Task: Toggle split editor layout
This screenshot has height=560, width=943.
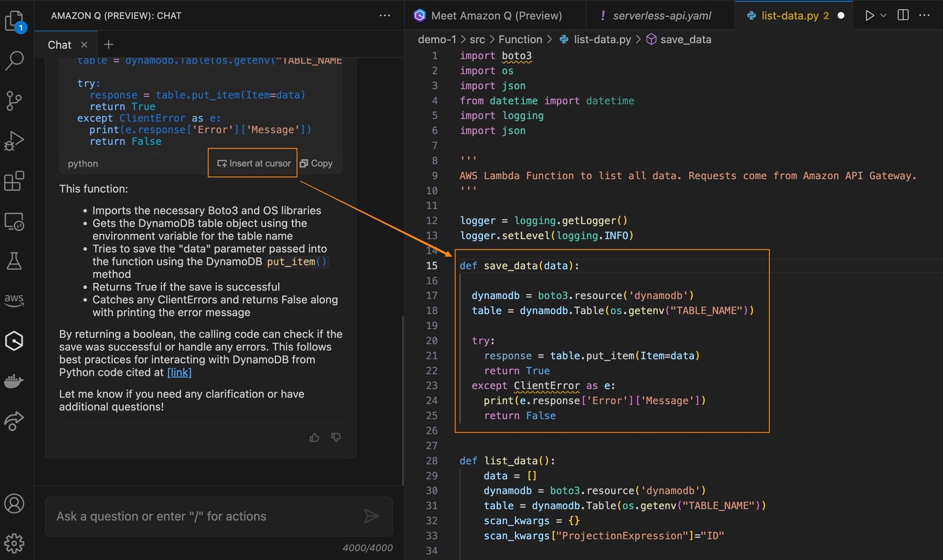Action: coord(902,15)
